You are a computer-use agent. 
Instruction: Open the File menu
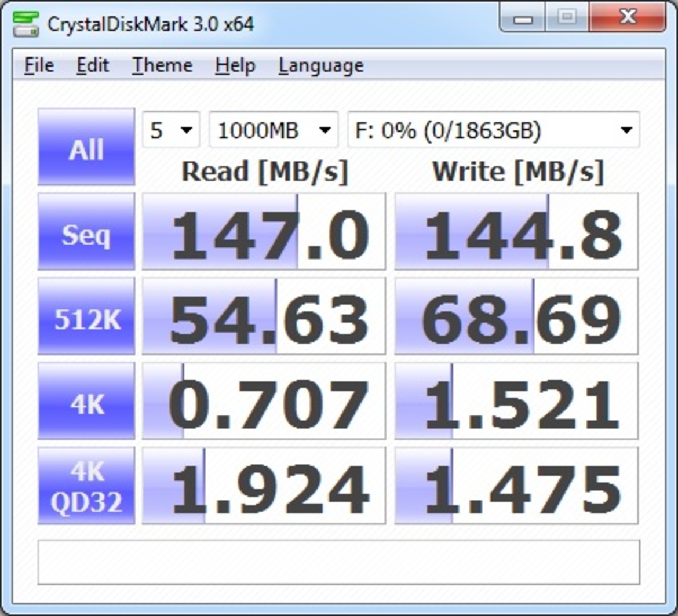pyautogui.click(x=39, y=65)
